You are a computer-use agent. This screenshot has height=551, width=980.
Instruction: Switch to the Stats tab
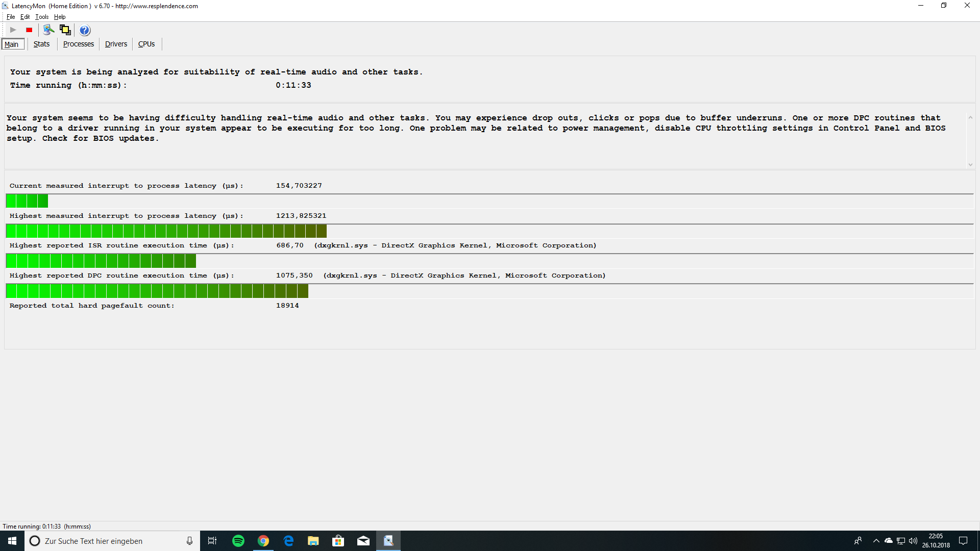point(41,44)
